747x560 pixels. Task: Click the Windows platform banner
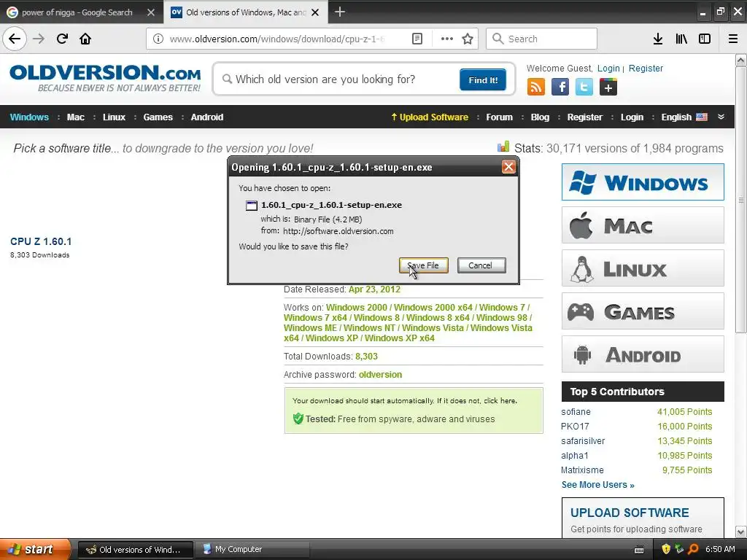click(x=643, y=182)
